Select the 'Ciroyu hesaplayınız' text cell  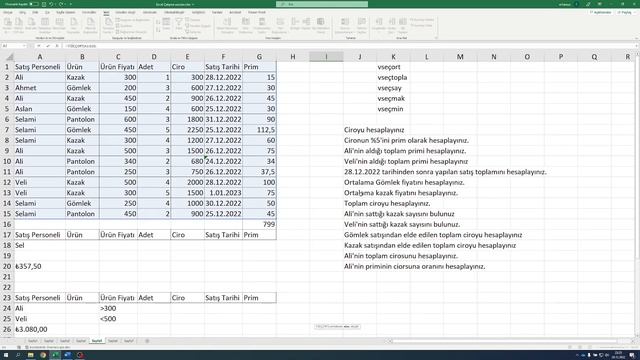pos(374,130)
